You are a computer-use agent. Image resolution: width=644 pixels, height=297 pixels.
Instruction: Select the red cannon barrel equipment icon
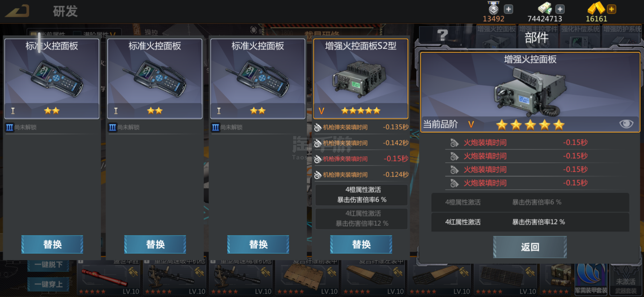click(104, 277)
